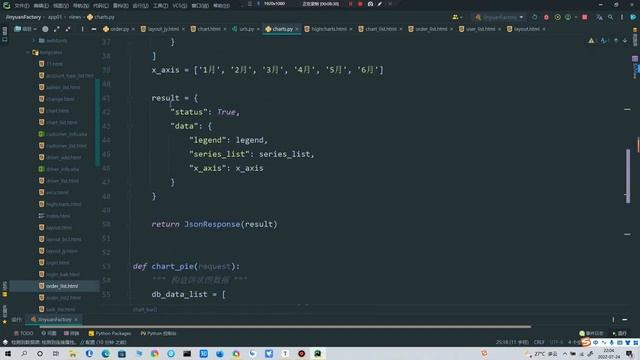Open the charts.py breadcrumb in navigation bar
Viewport: 640px width, 360px height.
[101, 17]
